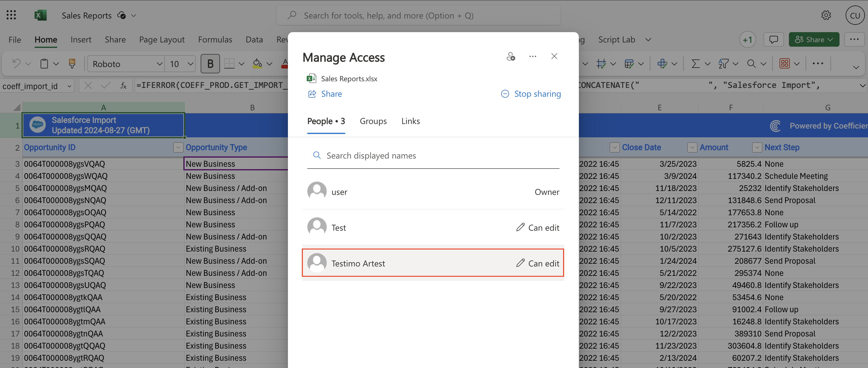Open the Manage Access more options ellipsis

(532, 56)
